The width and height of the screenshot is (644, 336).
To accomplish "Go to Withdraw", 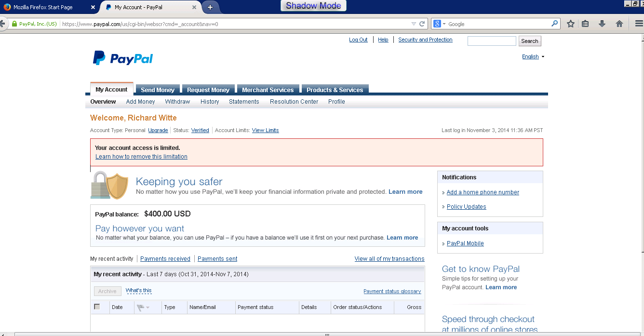I will click(x=177, y=102).
